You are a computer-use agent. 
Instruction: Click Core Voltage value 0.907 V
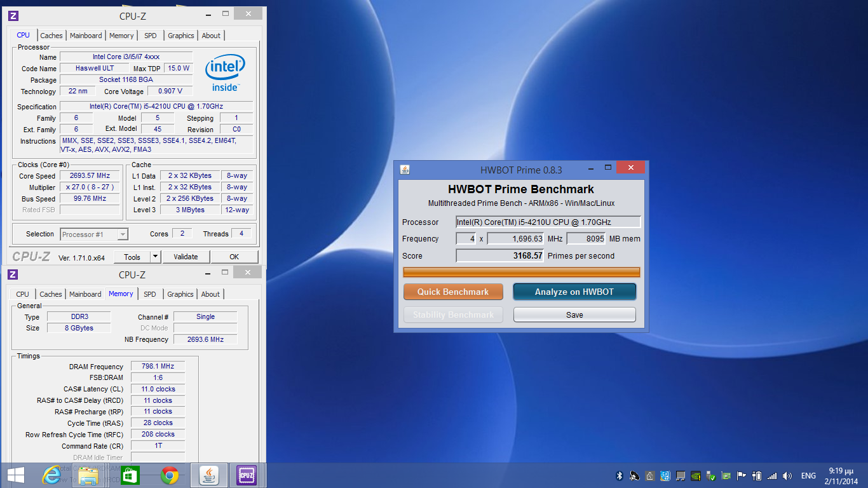(170, 91)
